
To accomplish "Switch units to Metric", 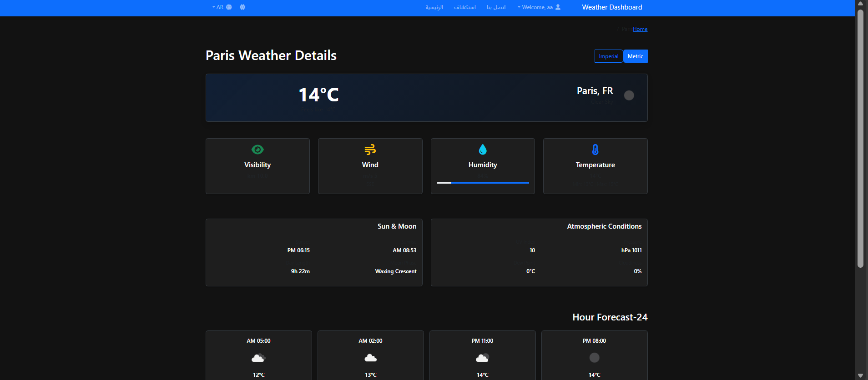I will point(636,56).
